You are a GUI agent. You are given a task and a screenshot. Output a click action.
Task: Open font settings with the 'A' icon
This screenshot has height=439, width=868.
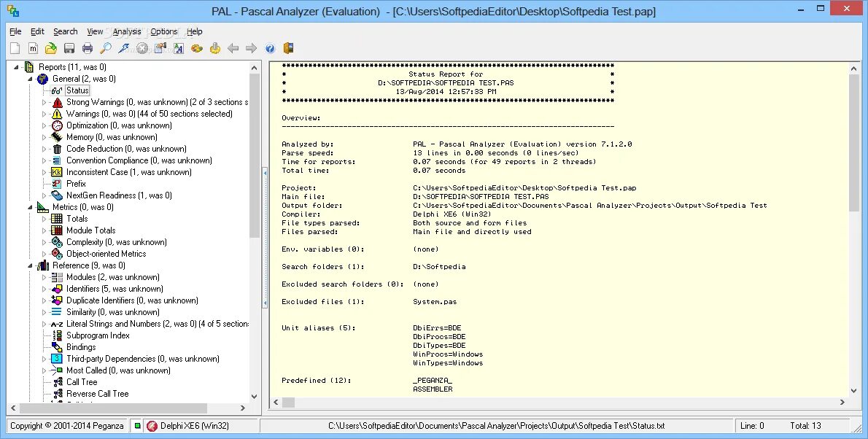click(178, 49)
